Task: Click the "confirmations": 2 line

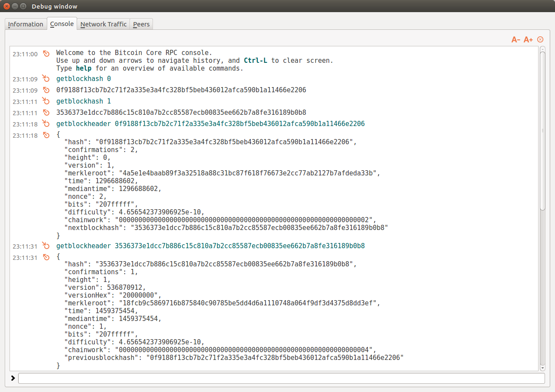Action: [101, 150]
